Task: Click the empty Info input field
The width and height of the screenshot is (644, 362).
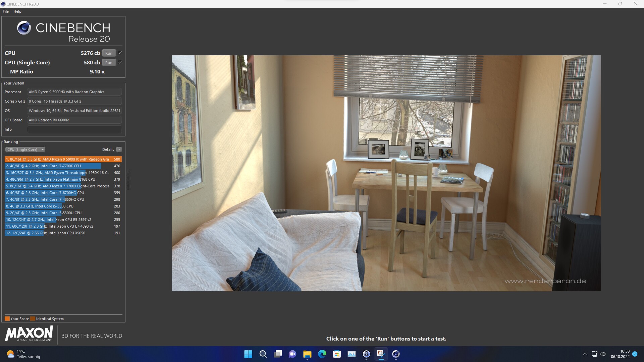Action: [74, 129]
